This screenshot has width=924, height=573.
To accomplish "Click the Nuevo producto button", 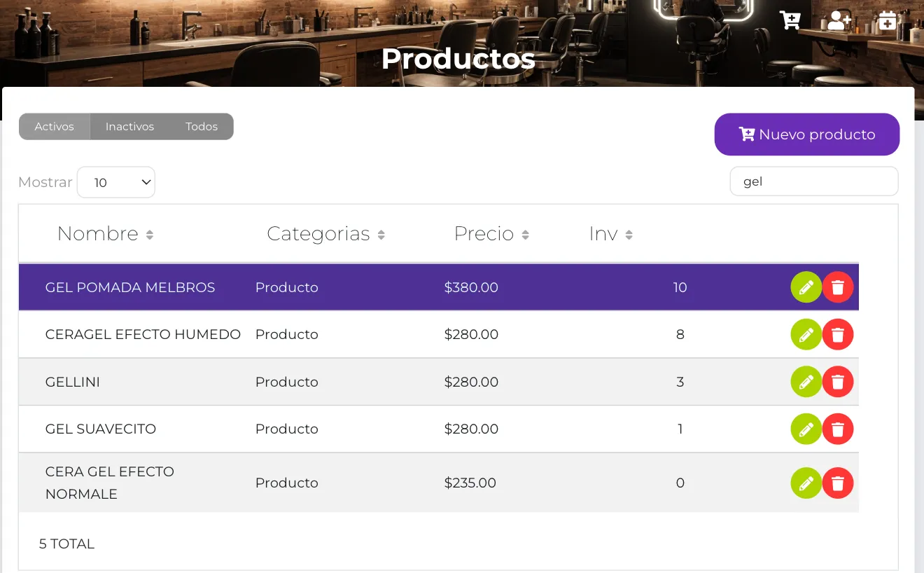I will coord(806,134).
